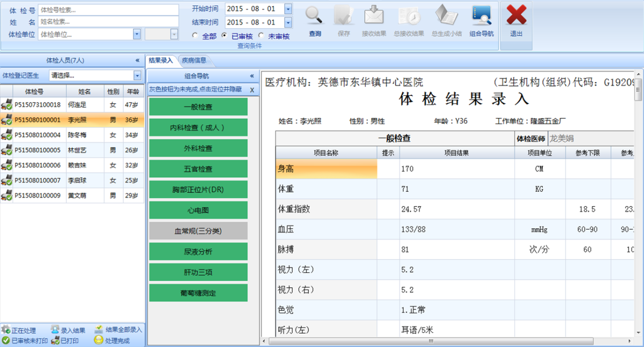This screenshot has height=347, width=644.
Task: Open the 组合导航 toolbar icon
Action: [481, 16]
